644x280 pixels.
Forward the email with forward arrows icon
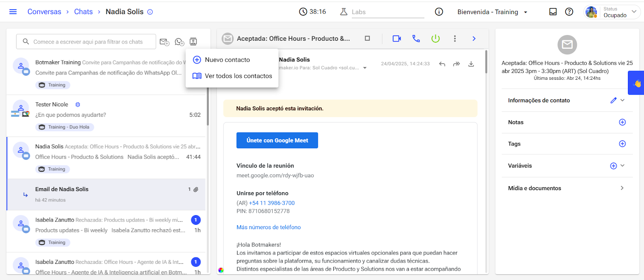(x=456, y=64)
